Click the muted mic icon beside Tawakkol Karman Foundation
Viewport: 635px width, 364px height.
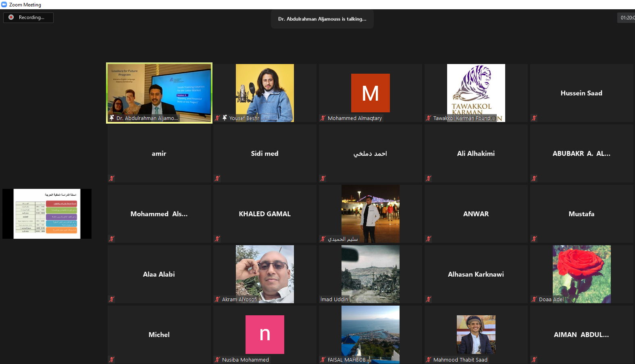tap(429, 118)
